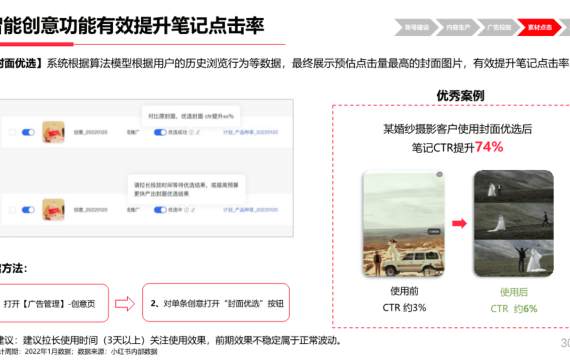
Task: Click the 优选成功 status label
Action: 177,132
